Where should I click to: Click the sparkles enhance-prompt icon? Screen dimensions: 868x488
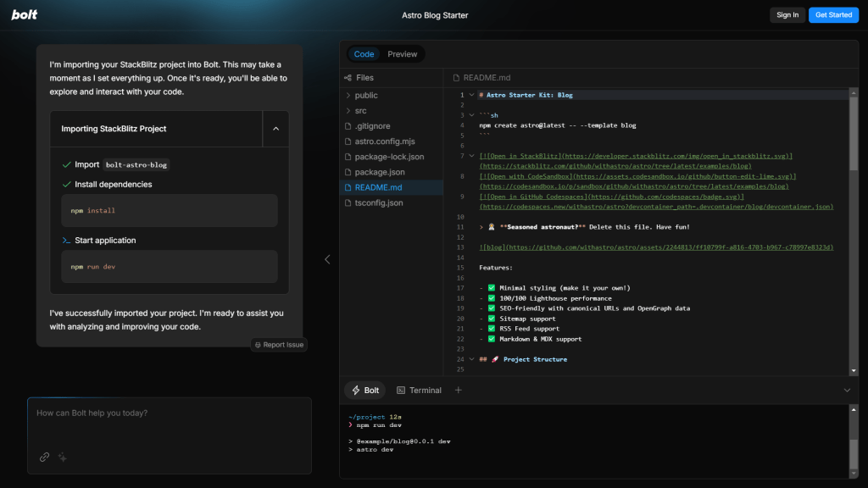click(x=62, y=457)
